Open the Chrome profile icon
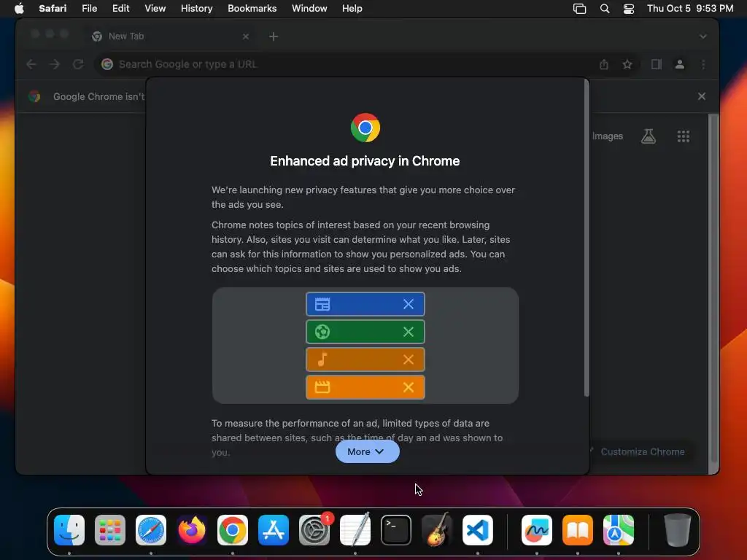 [680, 64]
